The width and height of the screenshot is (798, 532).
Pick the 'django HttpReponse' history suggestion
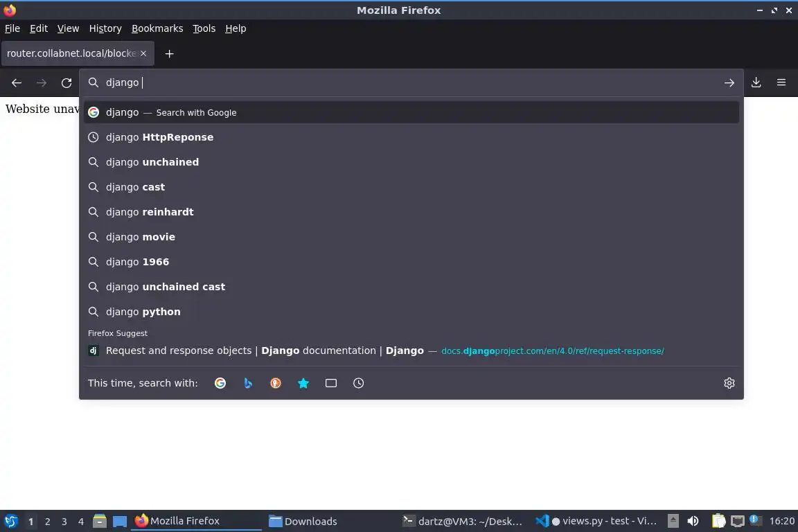tap(411, 137)
